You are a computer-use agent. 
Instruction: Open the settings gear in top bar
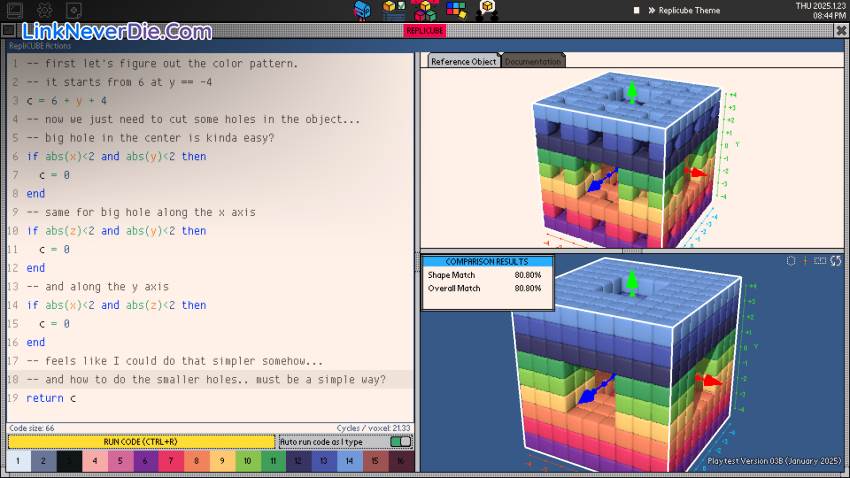45,10
